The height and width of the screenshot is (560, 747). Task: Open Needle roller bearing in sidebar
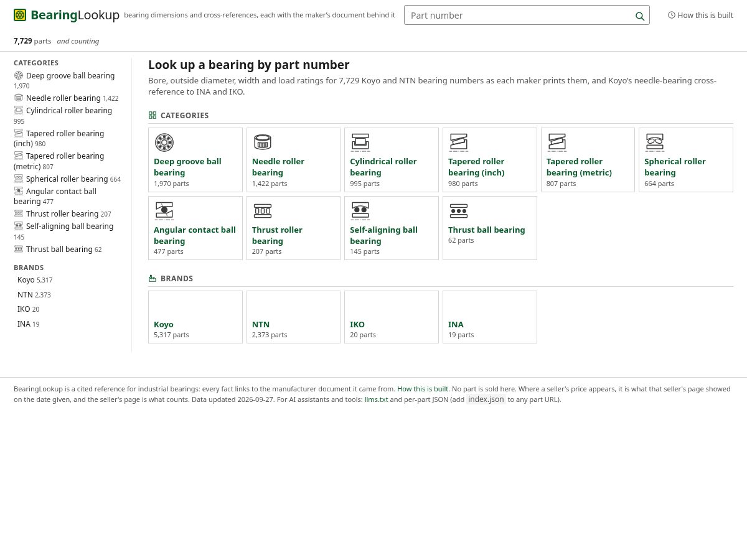click(x=66, y=98)
